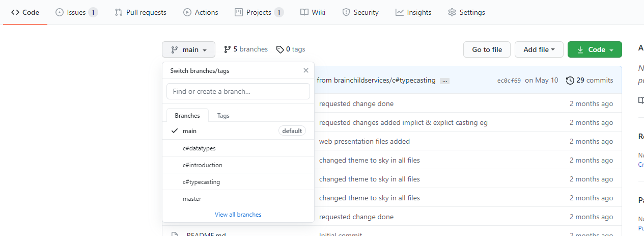Expand the Add file dropdown
The width and height of the screenshot is (644, 236).
coord(539,49)
